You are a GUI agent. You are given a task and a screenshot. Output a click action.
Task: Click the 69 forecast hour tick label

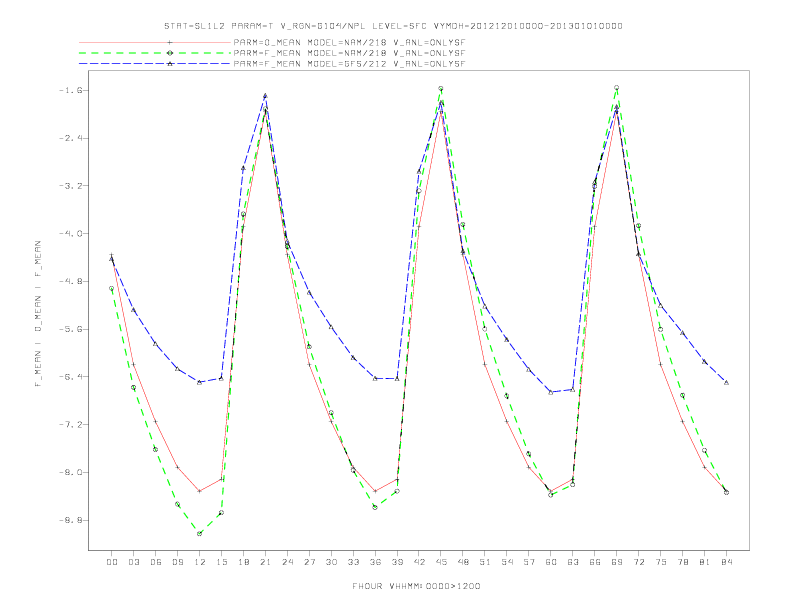[617, 562]
